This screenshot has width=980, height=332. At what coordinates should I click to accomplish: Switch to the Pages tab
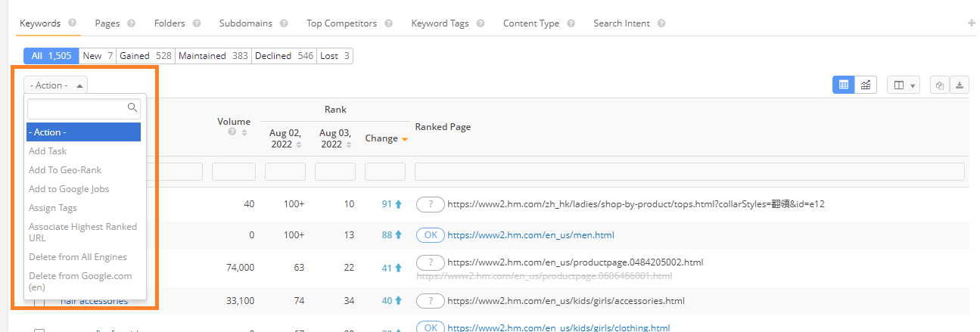107,23
